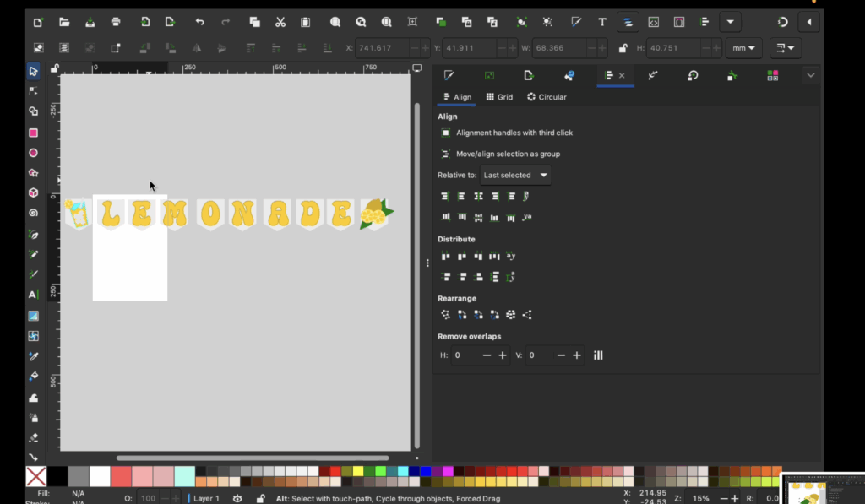Image resolution: width=865 pixels, height=504 pixels.
Task: Click the Redo arrow icon
Action: pyautogui.click(x=225, y=22)
